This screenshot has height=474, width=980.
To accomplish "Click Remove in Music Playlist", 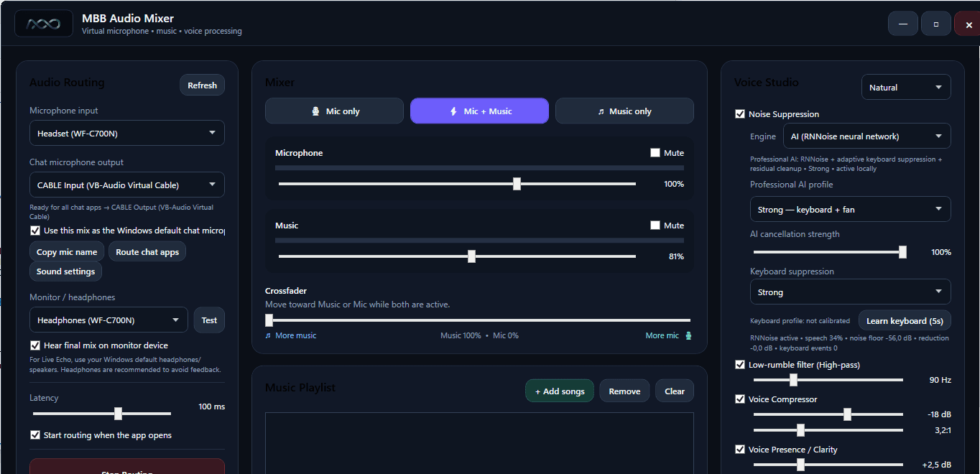I will coord(624,391).
